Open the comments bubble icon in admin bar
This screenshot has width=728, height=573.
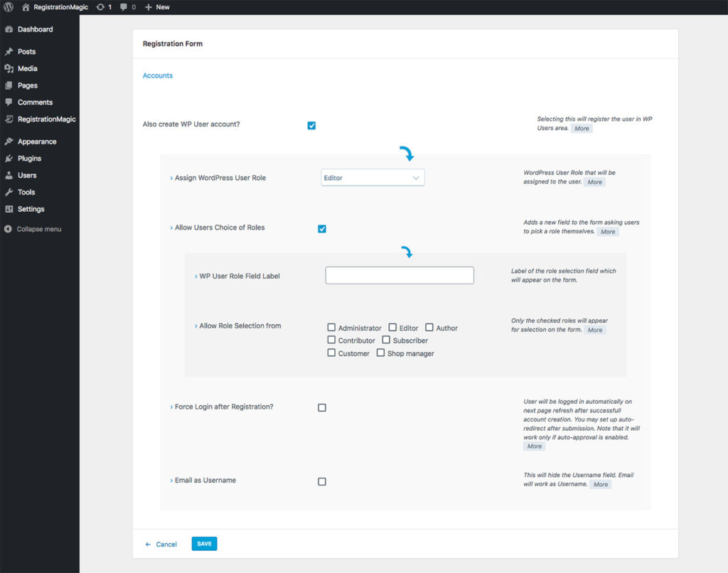(124, 7)
